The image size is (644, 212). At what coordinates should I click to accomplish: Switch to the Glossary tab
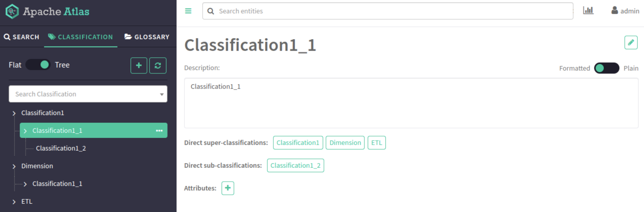(147, 37)
